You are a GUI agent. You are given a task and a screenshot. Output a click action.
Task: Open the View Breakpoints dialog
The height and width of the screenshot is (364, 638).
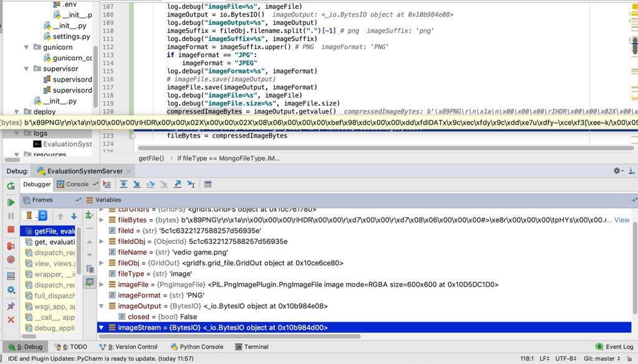pyautogui.click(x=11, y=246)
